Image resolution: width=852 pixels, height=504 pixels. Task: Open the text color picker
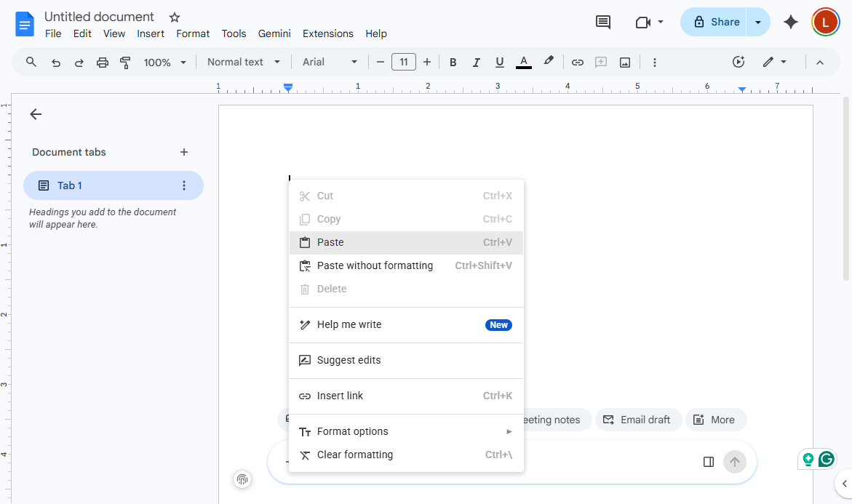tap(523, 62)
